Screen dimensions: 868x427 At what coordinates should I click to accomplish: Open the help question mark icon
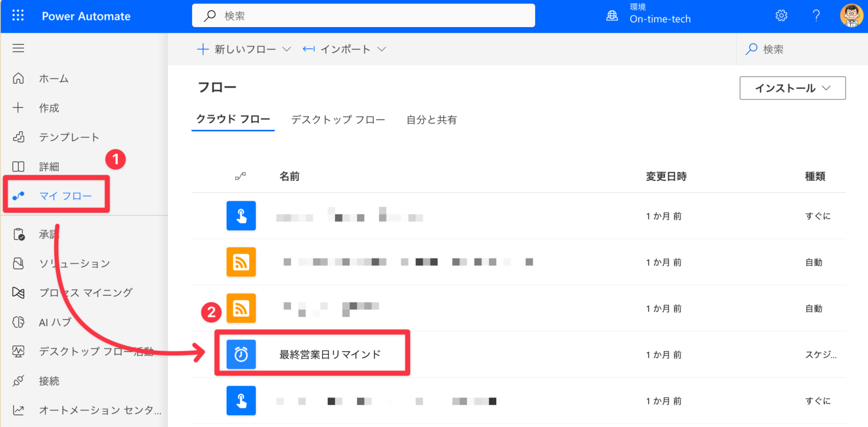[816, 16]
